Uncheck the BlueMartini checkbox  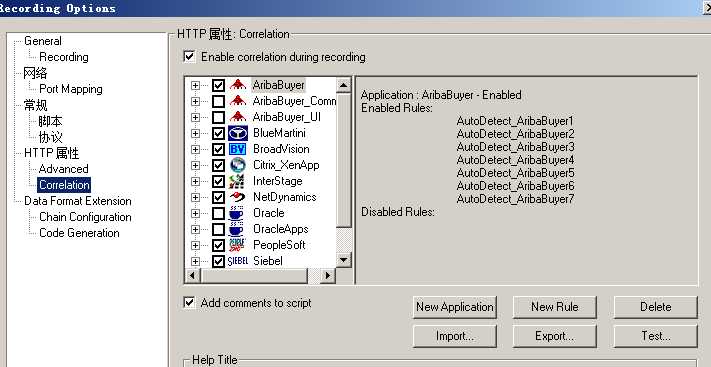[219, 133]
